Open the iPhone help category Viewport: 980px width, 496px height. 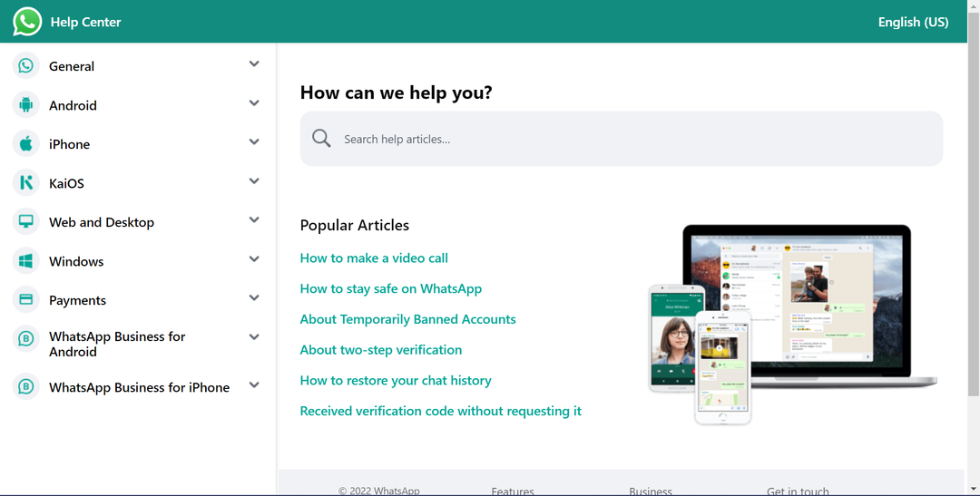point(69,144)
